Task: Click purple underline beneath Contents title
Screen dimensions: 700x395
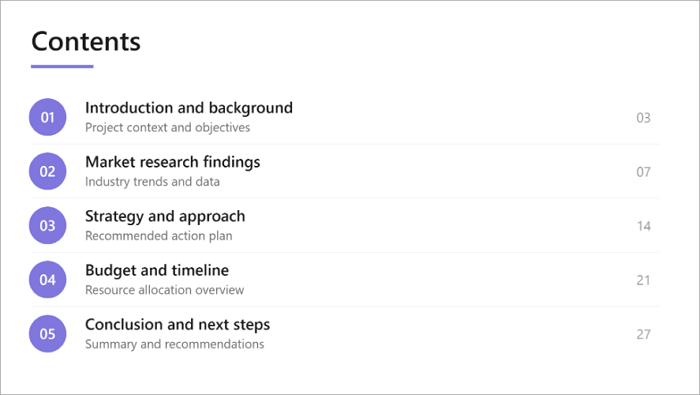Action: point(62,67)
